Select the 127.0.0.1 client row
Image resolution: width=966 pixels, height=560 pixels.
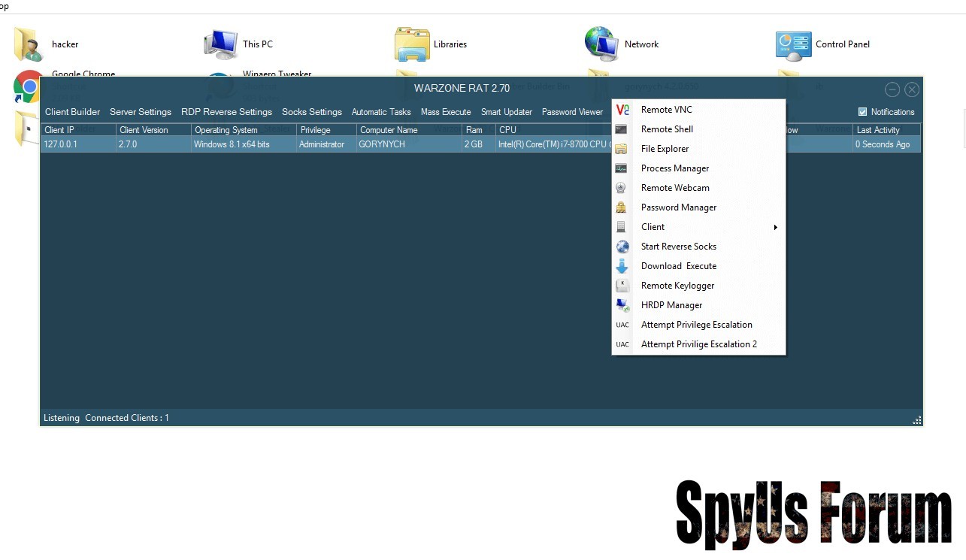226,144
